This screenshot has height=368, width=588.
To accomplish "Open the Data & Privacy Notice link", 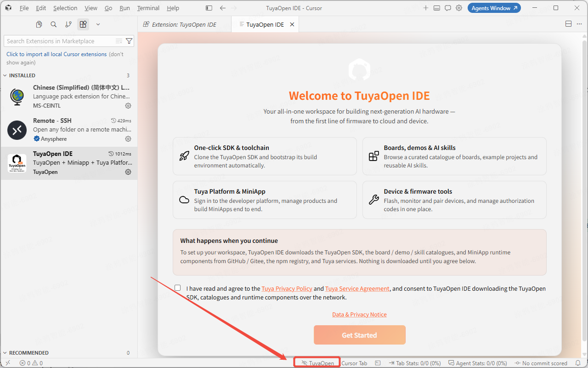I will tap(360, 314).
